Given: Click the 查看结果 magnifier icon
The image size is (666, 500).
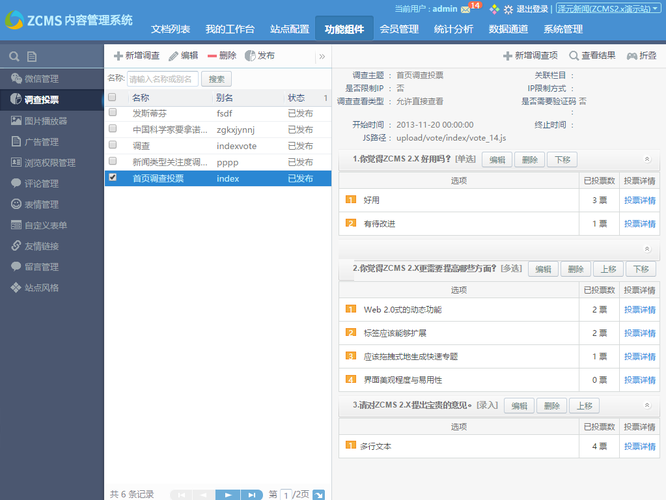Looking at the screenshot, I should coord(574,56).
